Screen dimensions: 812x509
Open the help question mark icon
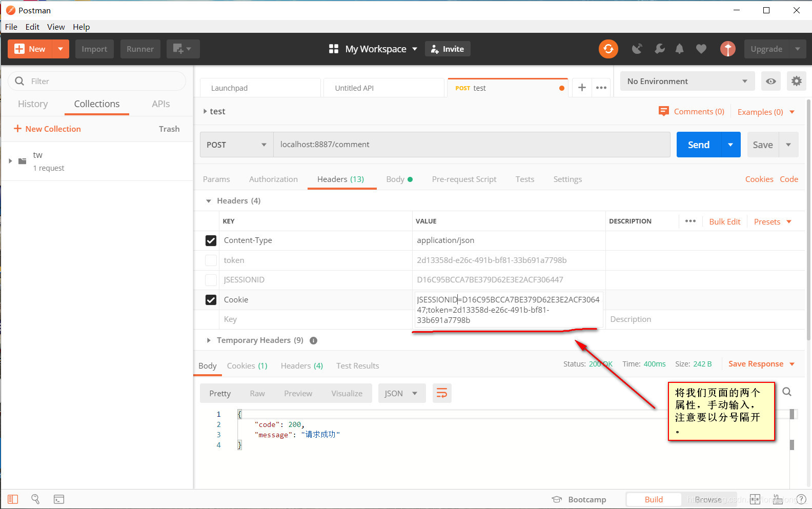801,499
